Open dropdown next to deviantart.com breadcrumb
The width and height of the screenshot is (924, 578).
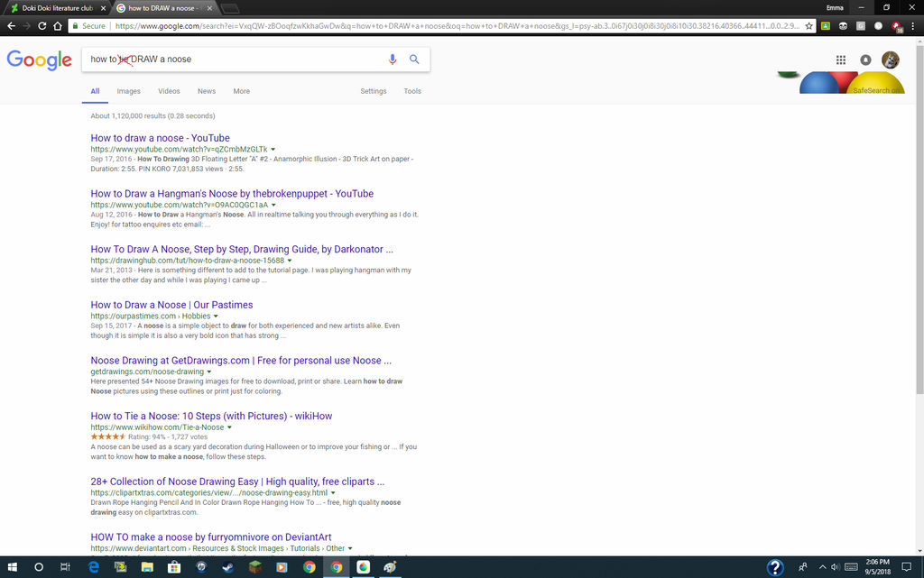350,548
